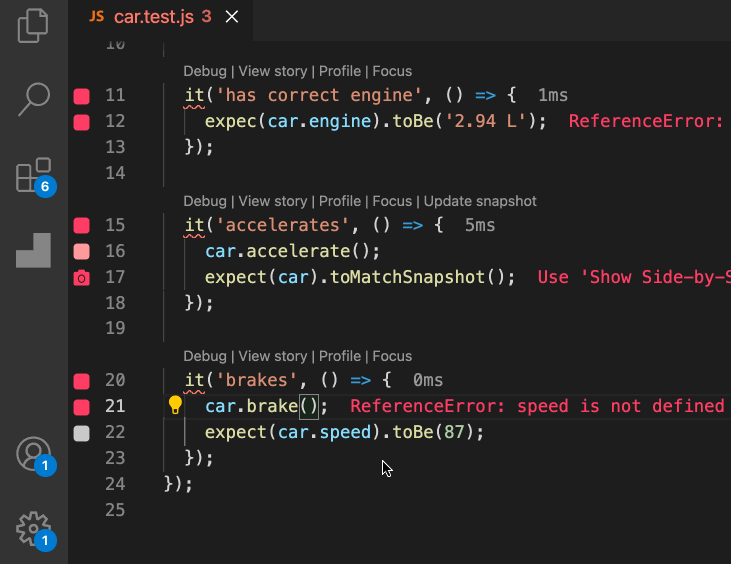Image resolution: width=731 pixels, height=564 pixels.
Task: Click the yellow lightbulb quick-fix icon
Action: 175,406
